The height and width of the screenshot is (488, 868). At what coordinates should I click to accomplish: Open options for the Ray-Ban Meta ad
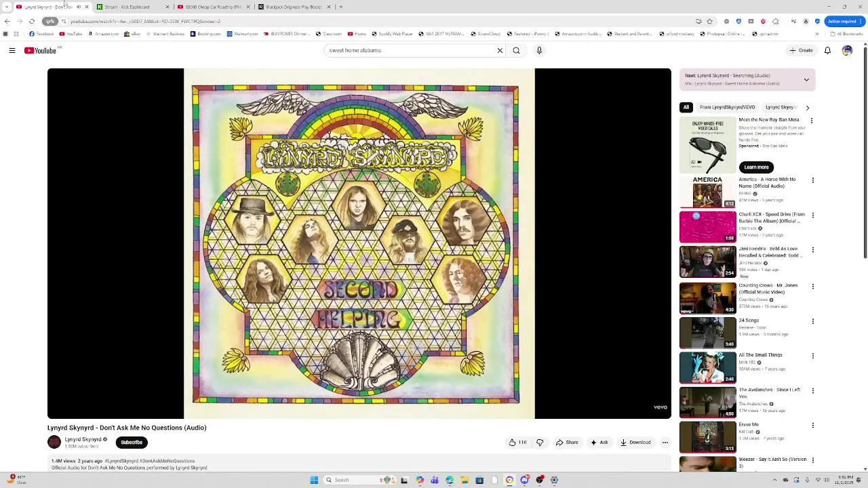(x=811, y=121)
